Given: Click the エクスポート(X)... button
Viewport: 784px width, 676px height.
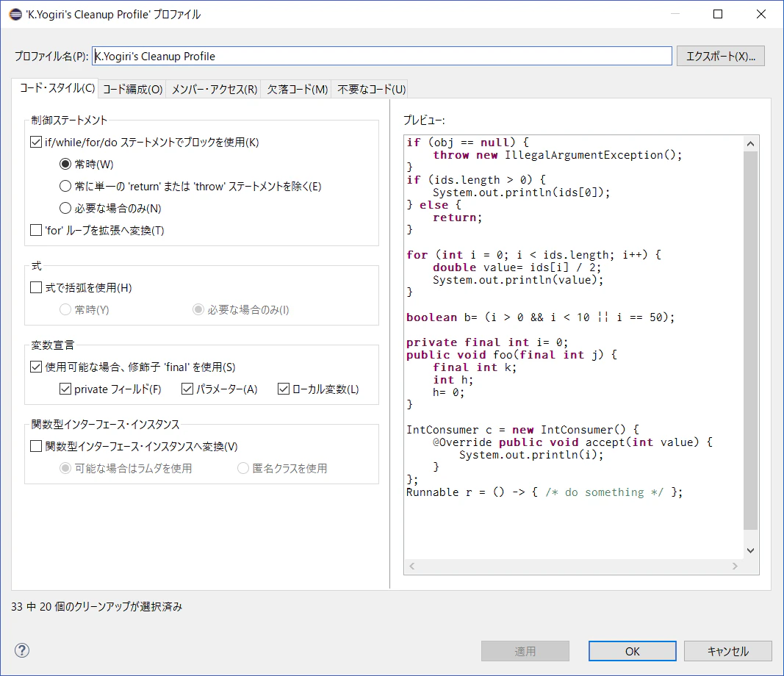Looking at the screenshot, I should click(721, 56).
